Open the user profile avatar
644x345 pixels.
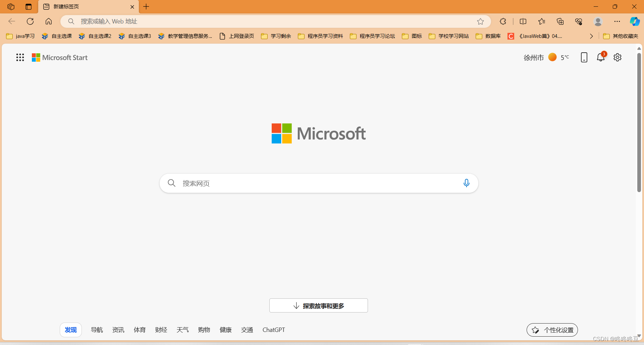point(598,21)
